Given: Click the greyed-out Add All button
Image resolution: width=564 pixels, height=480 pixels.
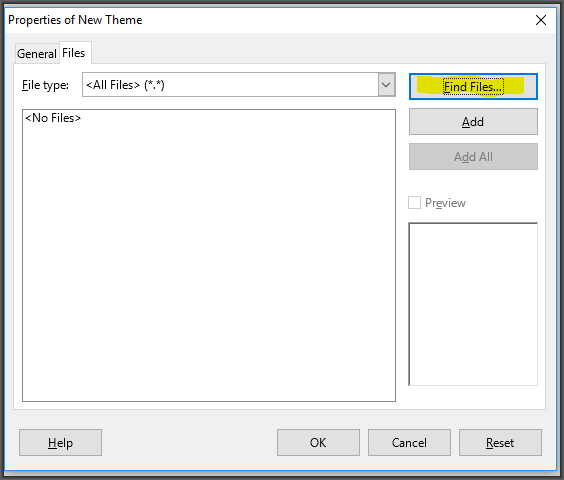Looking at the screenshot, I should click(473, 157).
